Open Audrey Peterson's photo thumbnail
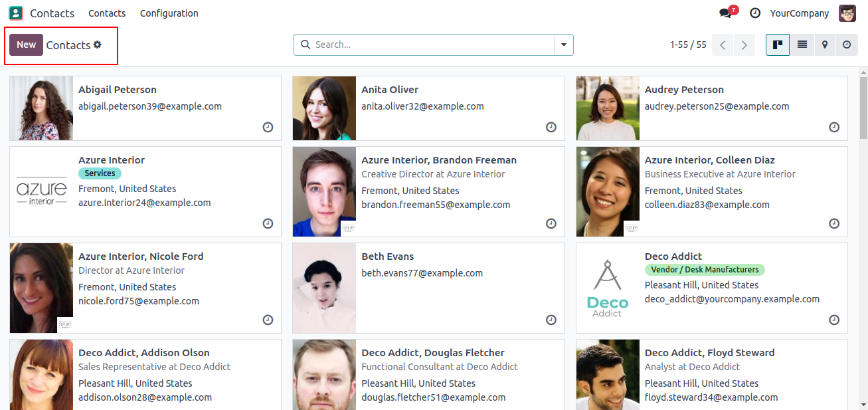Screen dimensions: 868x410 [x=608, y=108]
